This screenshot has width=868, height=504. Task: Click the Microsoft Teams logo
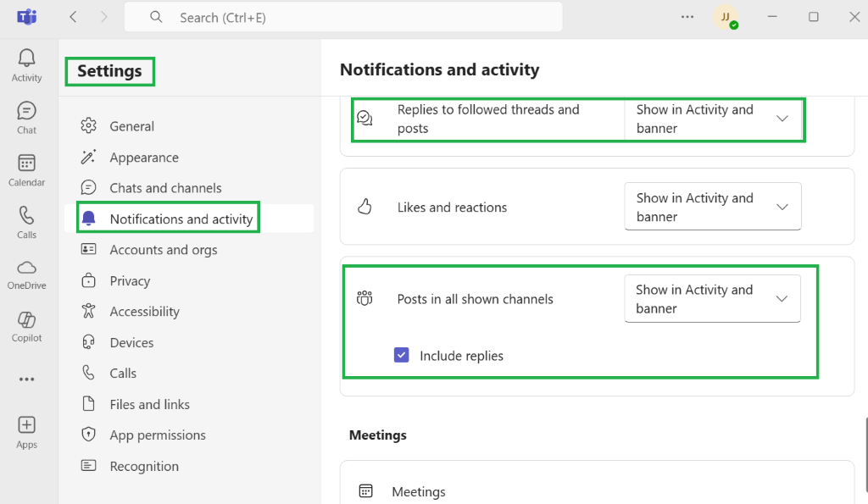coord(26,17)
